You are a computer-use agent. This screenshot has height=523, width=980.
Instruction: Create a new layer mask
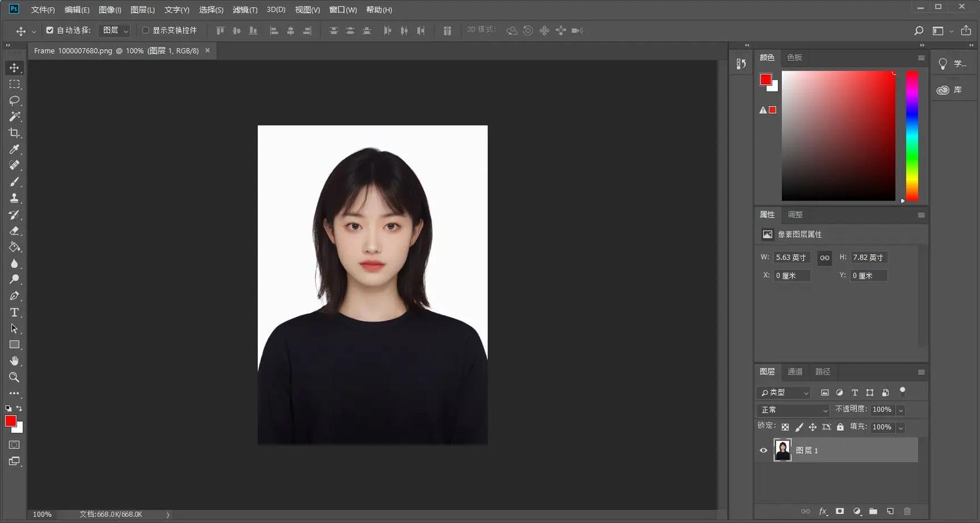pos(839,511)
